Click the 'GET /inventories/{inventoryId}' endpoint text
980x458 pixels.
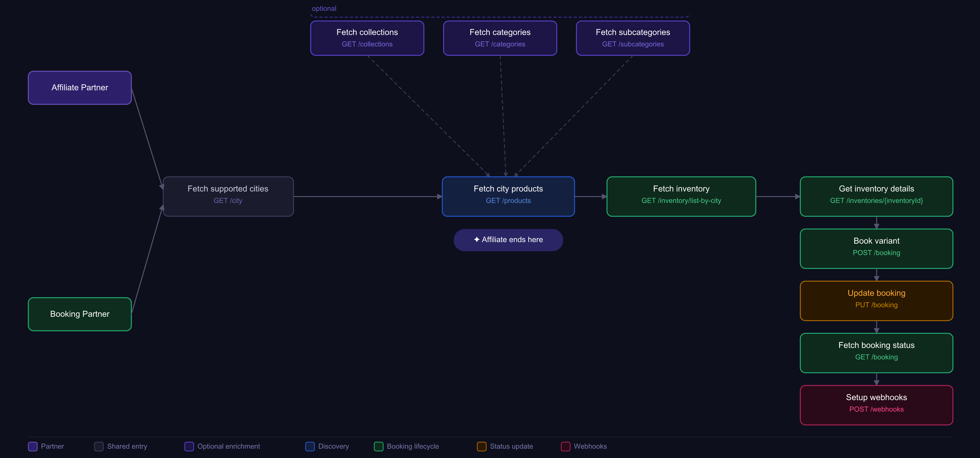pyautogui.click(x=876, y=201)
